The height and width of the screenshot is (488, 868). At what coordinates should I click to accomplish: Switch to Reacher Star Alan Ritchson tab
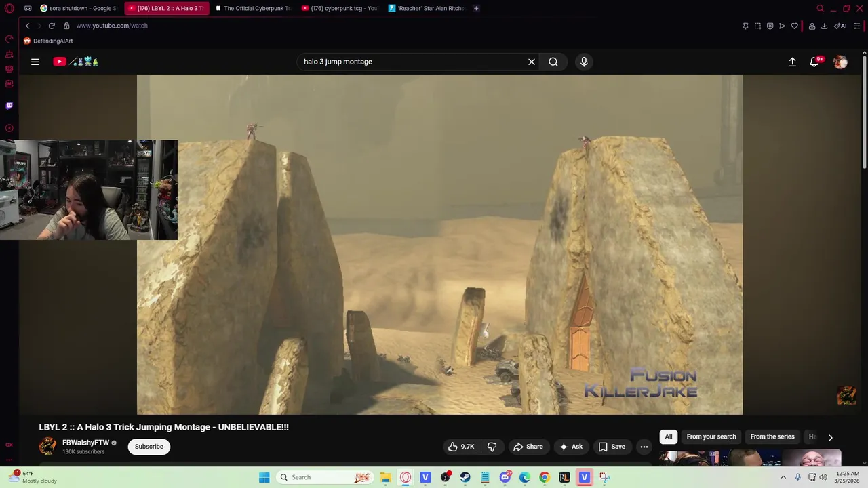pos(427,8)
